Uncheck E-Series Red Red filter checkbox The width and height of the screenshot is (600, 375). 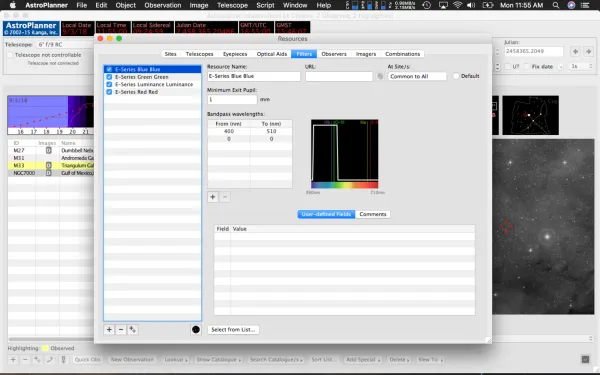(x=109, y=92)
